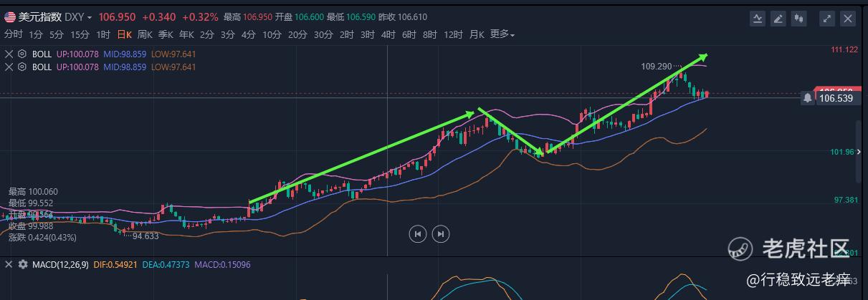Click the MACD(12,26,9) indicator label
Image resolution: width=868 pixels, height=300 pixels.
pyautogui.click(x=60, y=265)
